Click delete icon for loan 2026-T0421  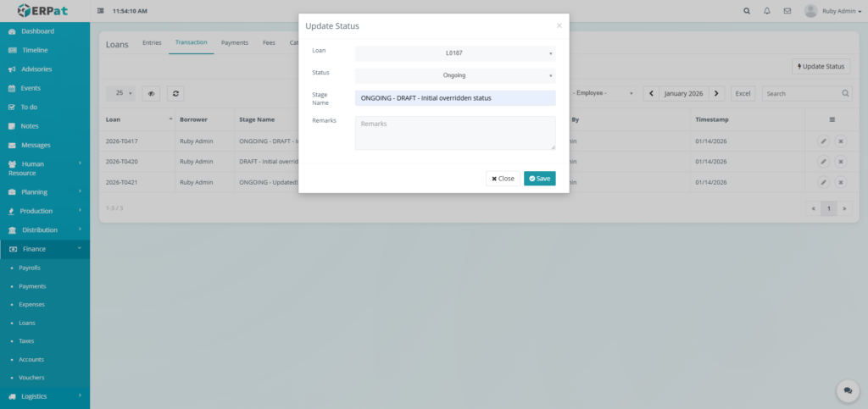tap(840, 182)
